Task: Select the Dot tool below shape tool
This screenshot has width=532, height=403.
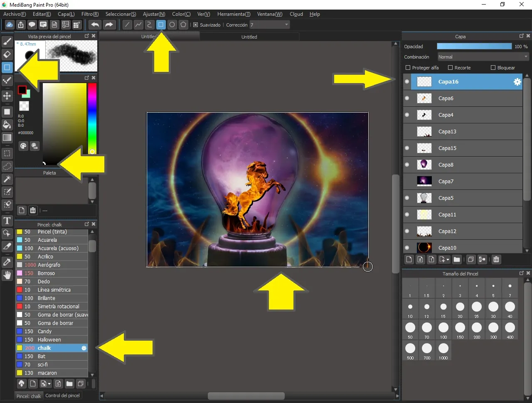Action: tap(7, 81)
